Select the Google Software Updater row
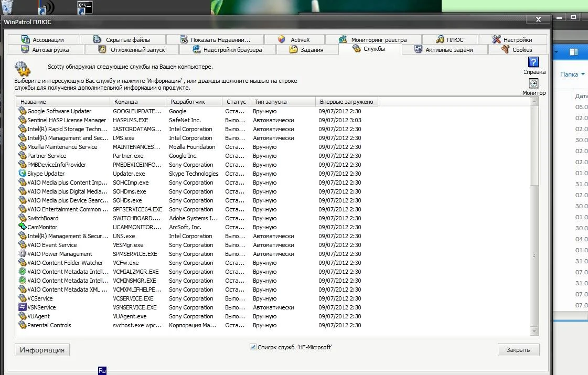 tap(59, 111)
